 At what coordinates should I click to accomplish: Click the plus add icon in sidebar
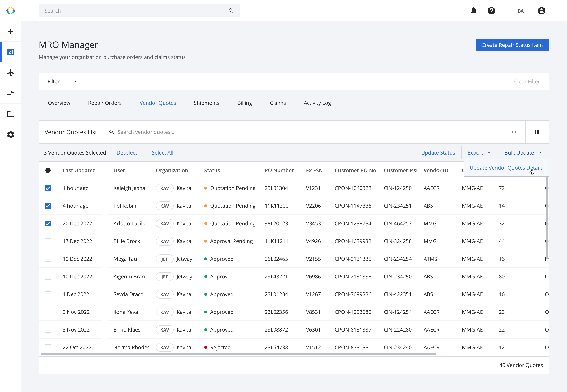click(11, 31)
